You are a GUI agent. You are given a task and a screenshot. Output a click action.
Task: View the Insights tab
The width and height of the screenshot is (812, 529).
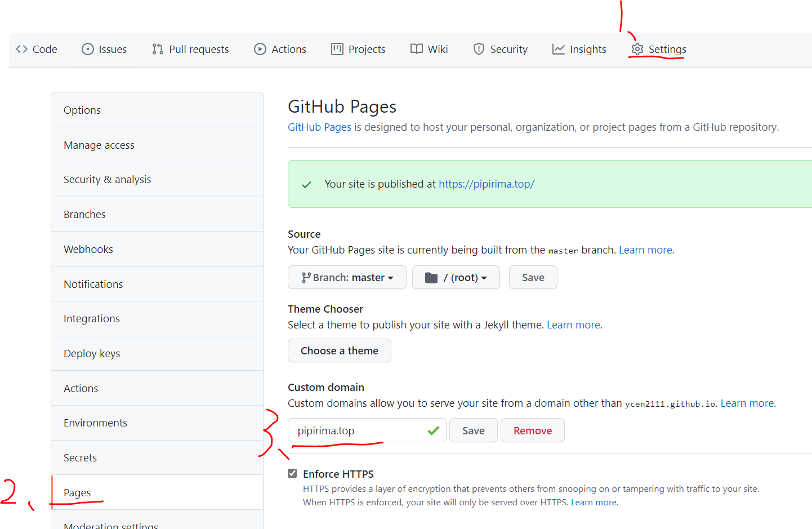click(x=579, y=50)
